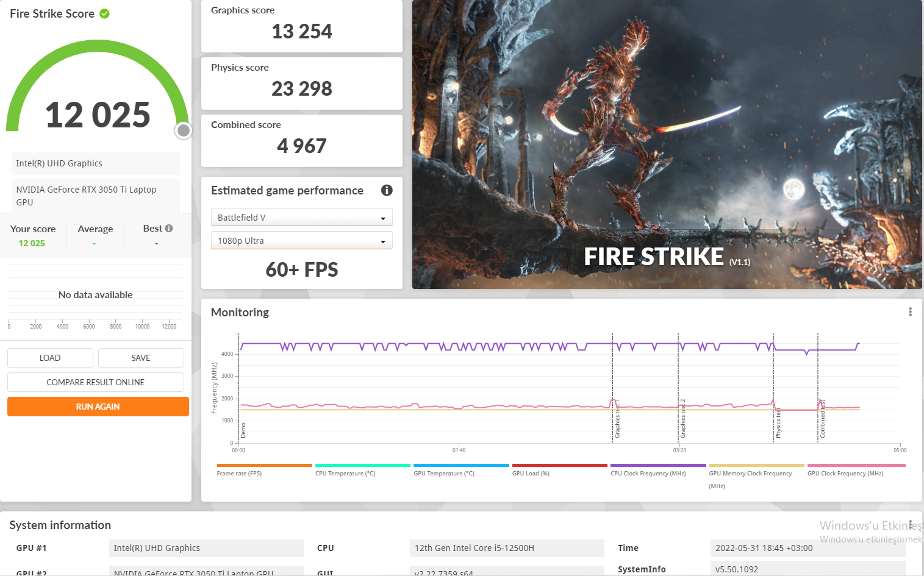Click the Physics score value 23 298
This screenshot has height=576, width=924.
coord(302,88)
